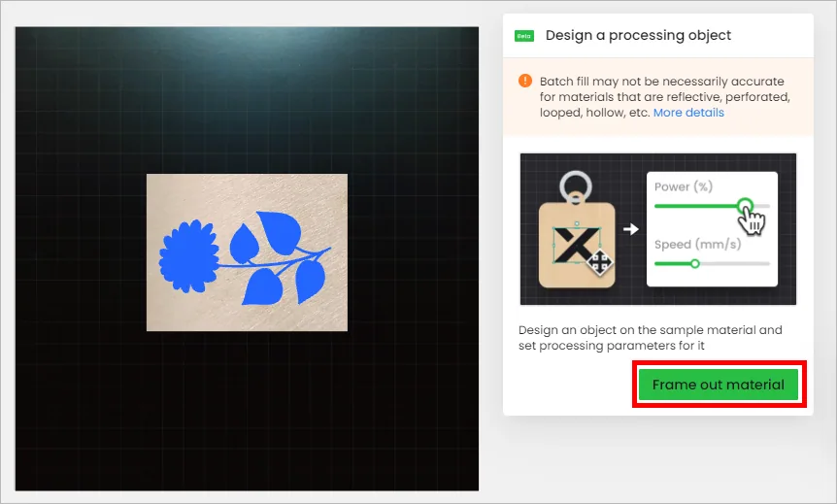The height and width of the screenshot is (504, 837).
Task: Click the Frame out material button
Action: (718, 385)
